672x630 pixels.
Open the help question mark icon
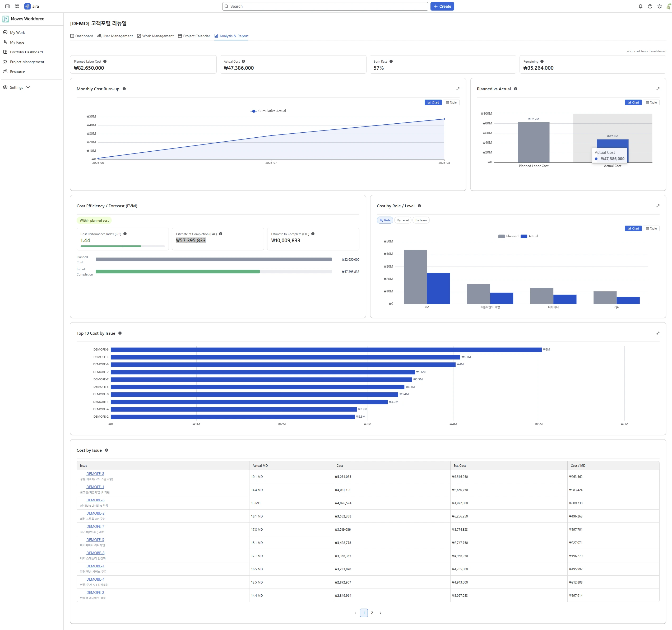pyautogui.click(x=650, y=6)
